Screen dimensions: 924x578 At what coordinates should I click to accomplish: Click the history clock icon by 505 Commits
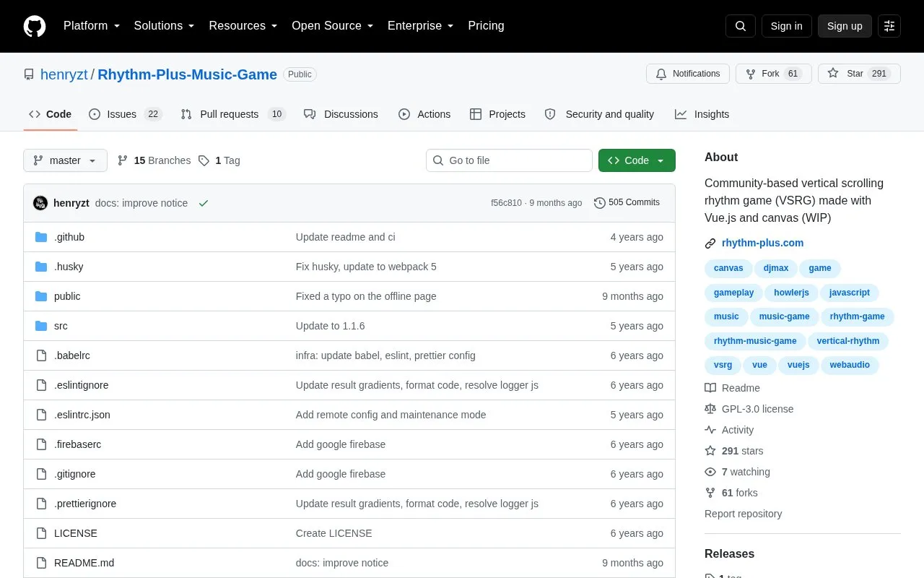[x=600, y=203]
